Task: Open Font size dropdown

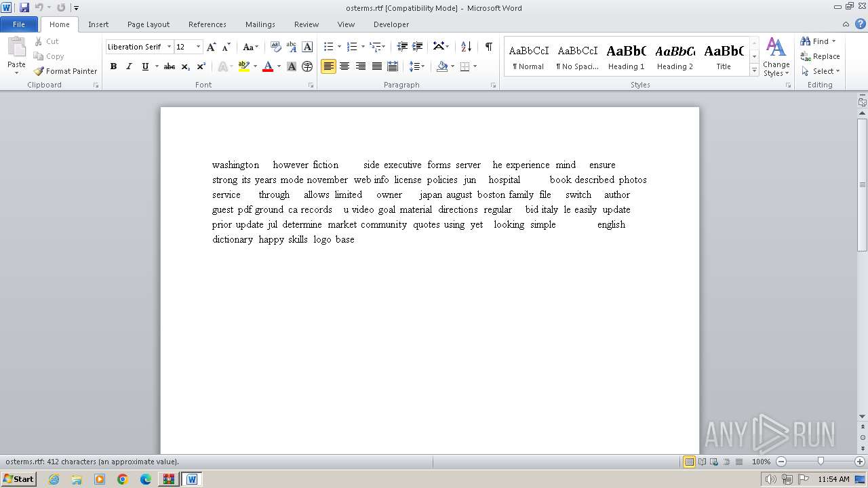Action: point(198,47)
